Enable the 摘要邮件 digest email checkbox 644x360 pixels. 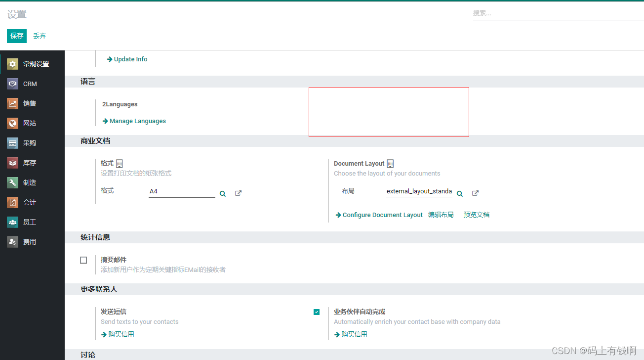[83, 260]
